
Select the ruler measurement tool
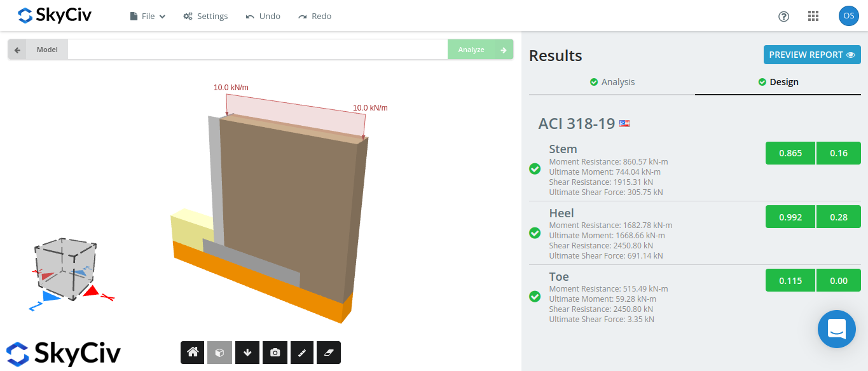click(302, 353)
